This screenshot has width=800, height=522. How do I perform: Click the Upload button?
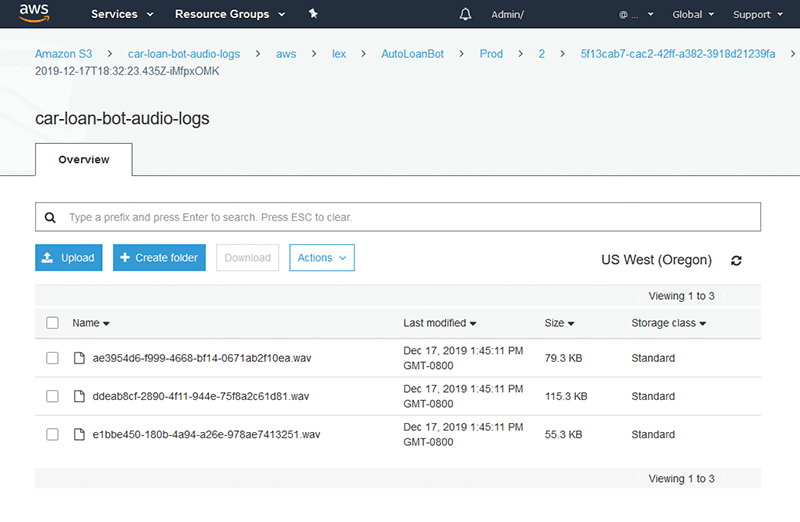[69, 258]
